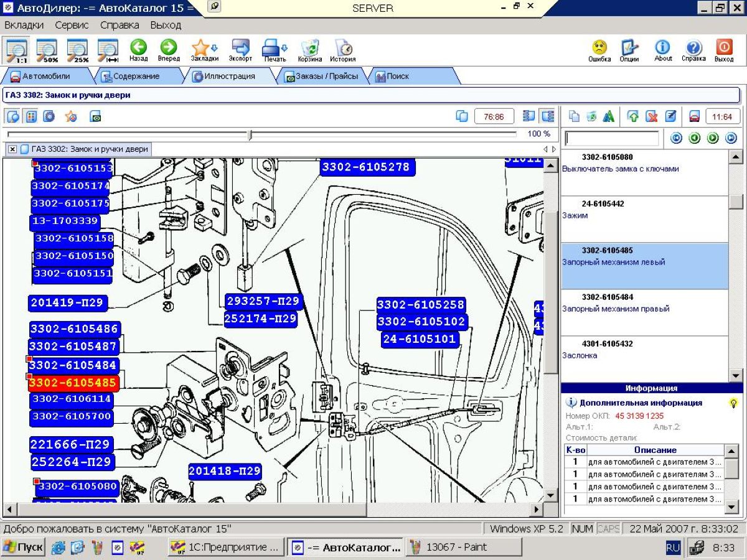Select part row 4301-6105432 Заслонка
The height and width of the screenshot is (560, 747).
coord(644,358)
